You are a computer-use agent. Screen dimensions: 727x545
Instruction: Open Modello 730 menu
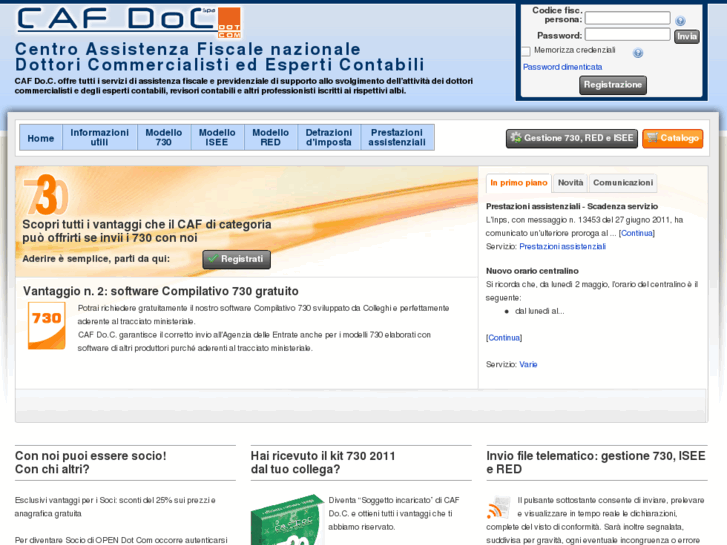[164, 138]
